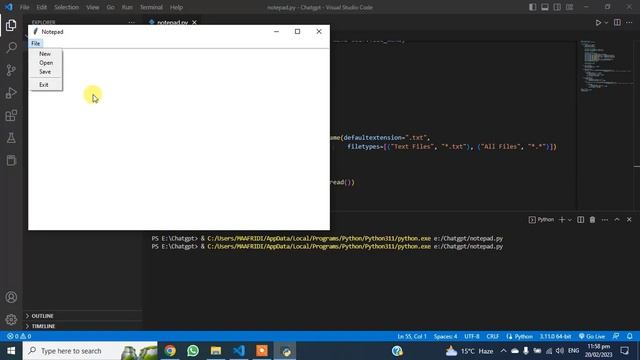The height and width of the screenshot is (360, 640).
Task: Click the Accounts icon in activity bar
Action: tap(11, 297)
